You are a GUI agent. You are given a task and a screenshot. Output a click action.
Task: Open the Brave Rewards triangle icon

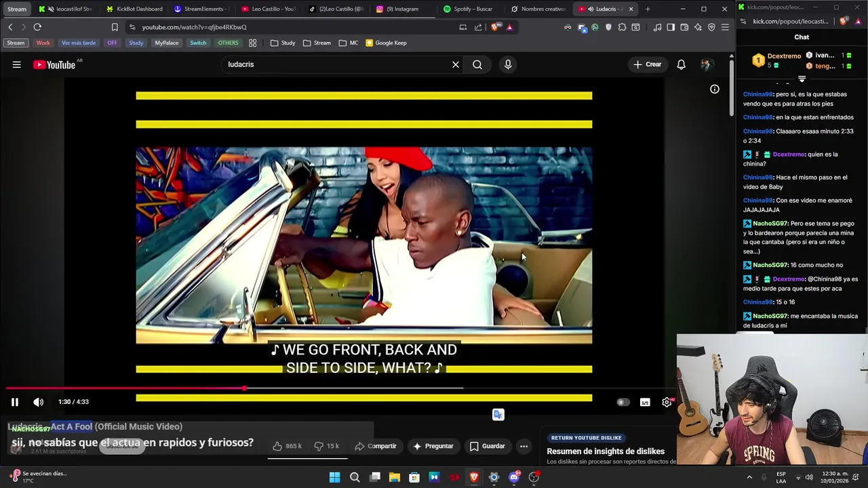pyautogui.click(x=509, y=27)
